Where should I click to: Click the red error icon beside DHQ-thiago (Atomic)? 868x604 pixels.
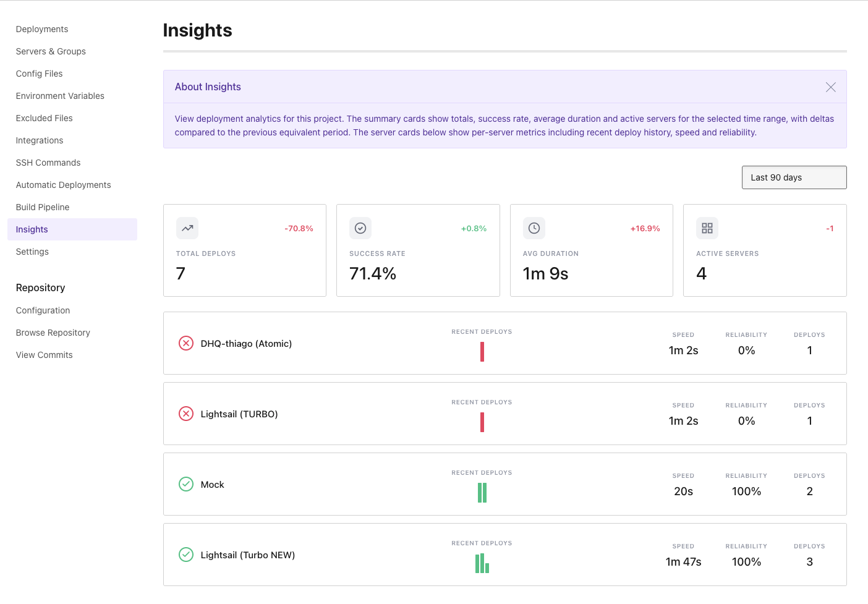click(186, 343)
